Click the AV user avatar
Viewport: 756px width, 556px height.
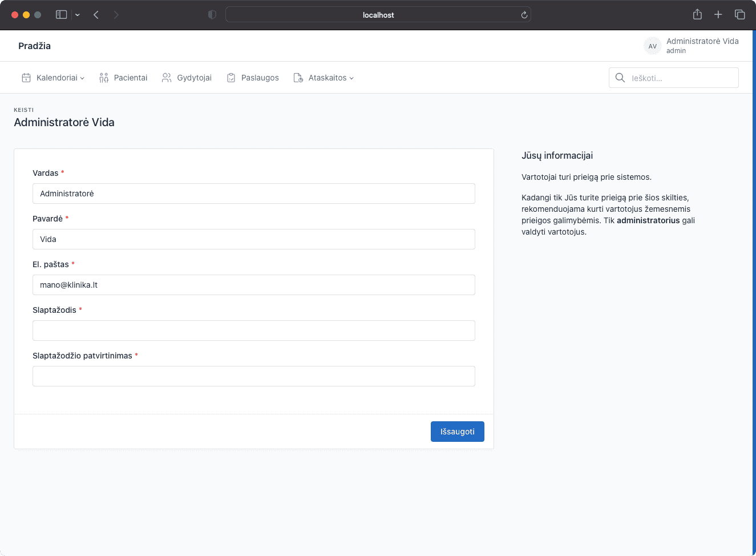(652, 46)
